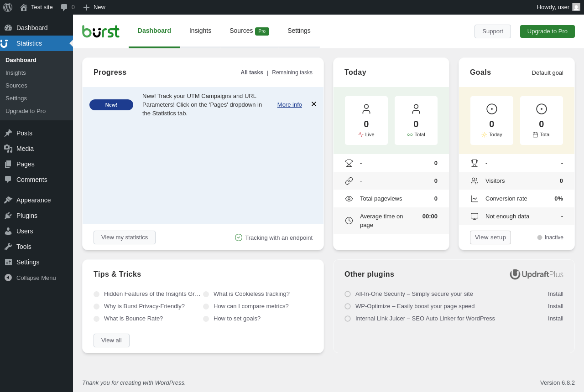
Task: Click the Dashboard gauge icon in sidebar
Action: pos(8,28)
